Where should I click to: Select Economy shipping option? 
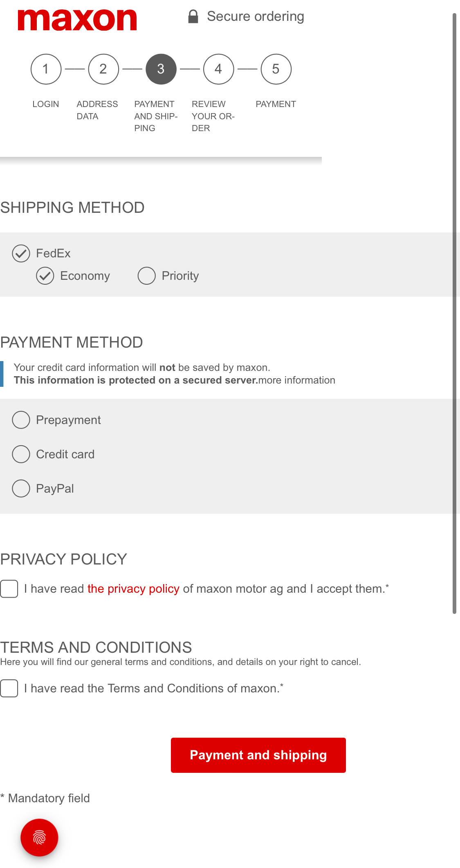pos(45,276)
